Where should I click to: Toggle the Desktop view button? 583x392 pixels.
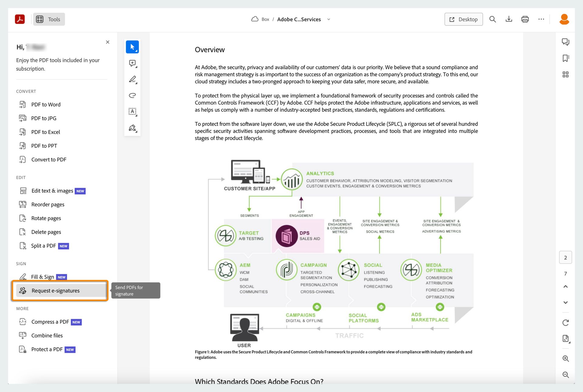pos(463,19)
